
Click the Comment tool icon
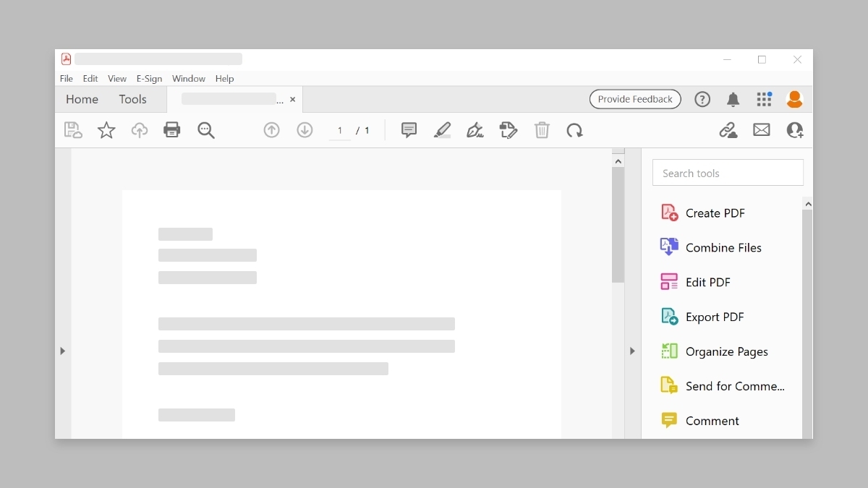tap(669, 421)
